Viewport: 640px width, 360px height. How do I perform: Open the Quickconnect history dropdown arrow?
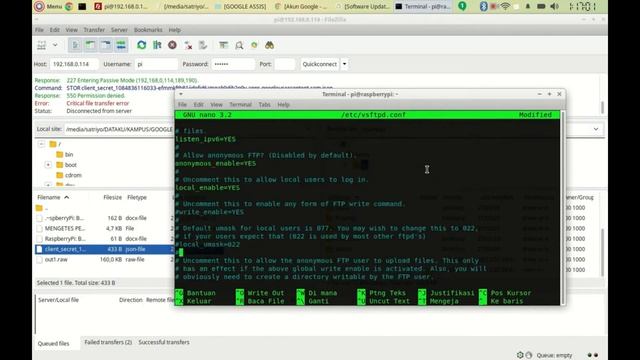[x=344, y=64]
